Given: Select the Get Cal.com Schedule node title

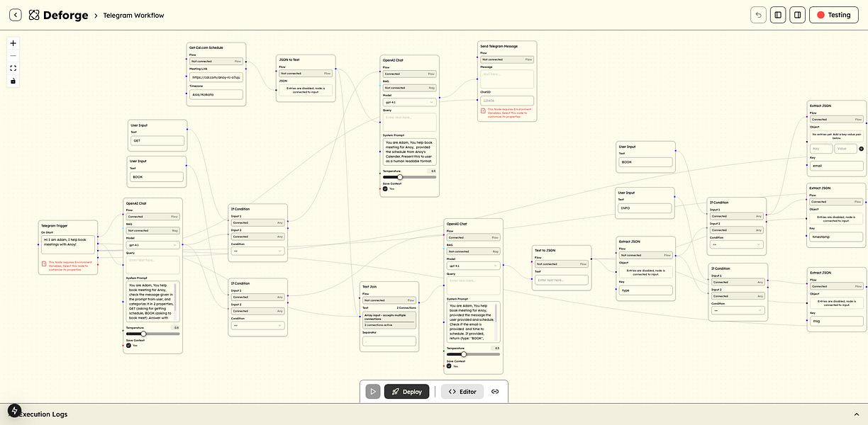Looking at the screenshot, I should click(x=206, y=47).
